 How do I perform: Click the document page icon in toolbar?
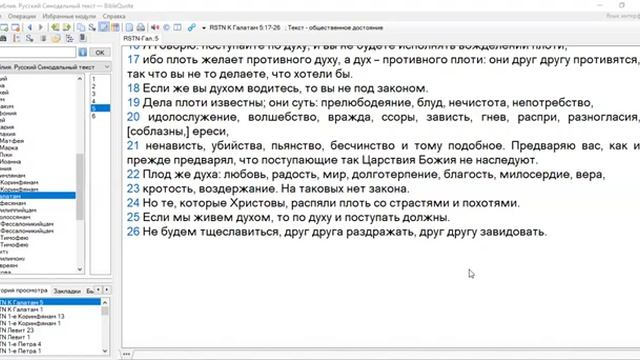(x=129, y=27)
